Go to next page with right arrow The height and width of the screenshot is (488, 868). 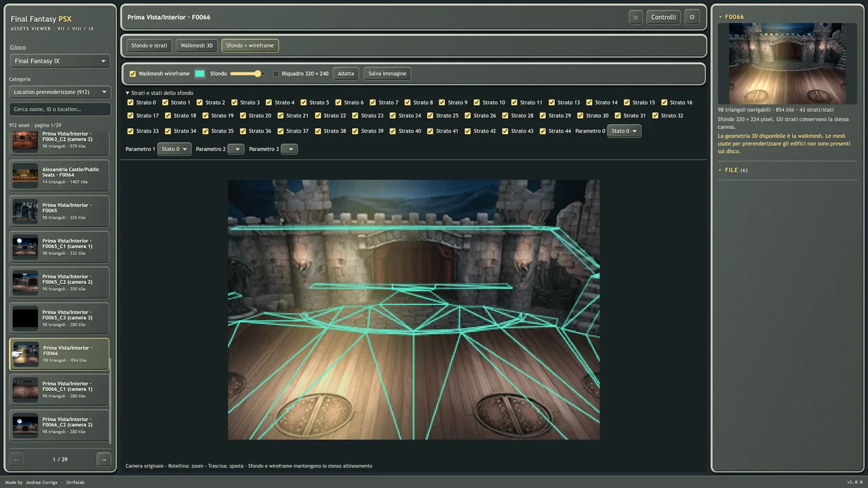coord(104,460)
